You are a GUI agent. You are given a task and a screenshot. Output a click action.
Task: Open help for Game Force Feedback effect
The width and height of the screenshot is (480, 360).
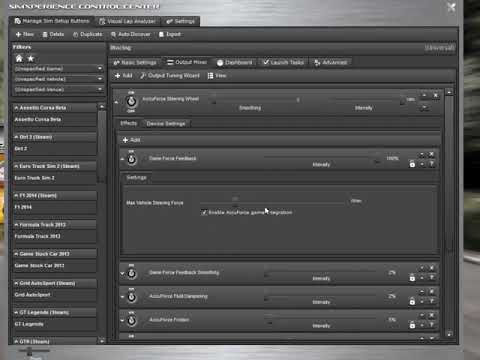click(431, 164)
